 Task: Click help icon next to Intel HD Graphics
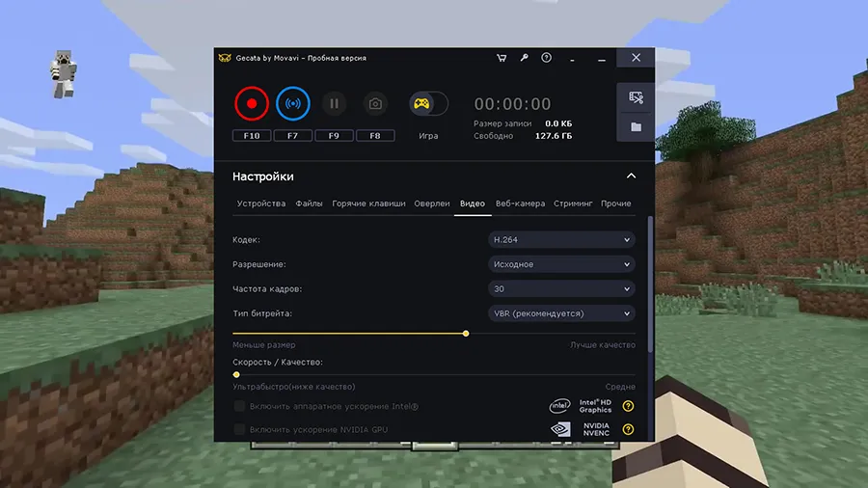pyautogui.click(x=628, y=406)
